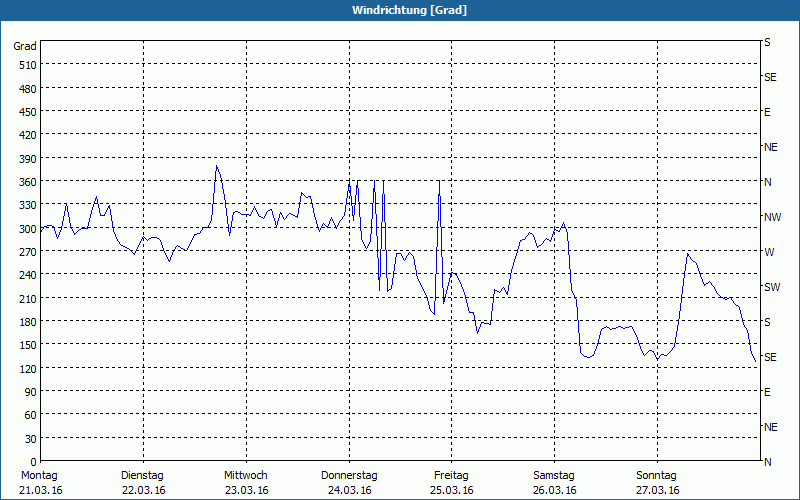Select the W compass label on the right axis
Image resolution: width=800 pixels, height=500 pixels.
pyautogui.click(x=769, y=252)
